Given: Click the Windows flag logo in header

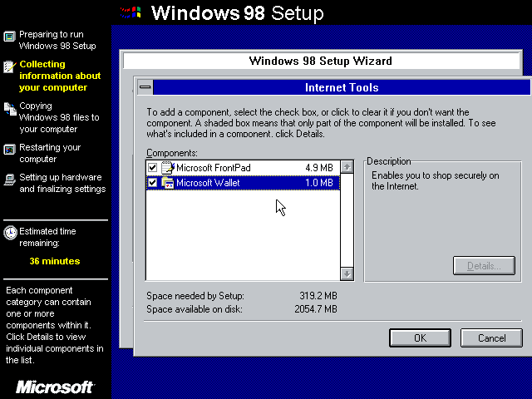Looking at the screenshot, I should pyautogui.click(x=131, y=12).
